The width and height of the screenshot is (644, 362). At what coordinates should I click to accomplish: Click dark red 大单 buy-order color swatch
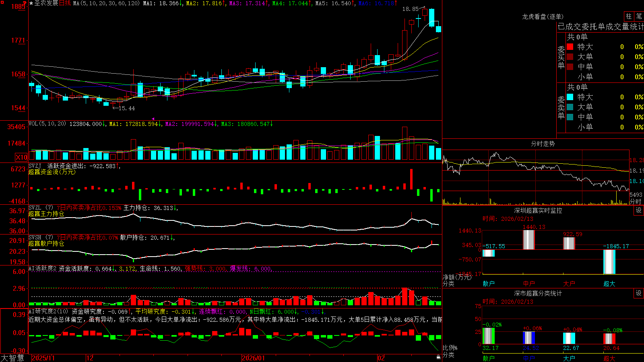coord(570,57)
